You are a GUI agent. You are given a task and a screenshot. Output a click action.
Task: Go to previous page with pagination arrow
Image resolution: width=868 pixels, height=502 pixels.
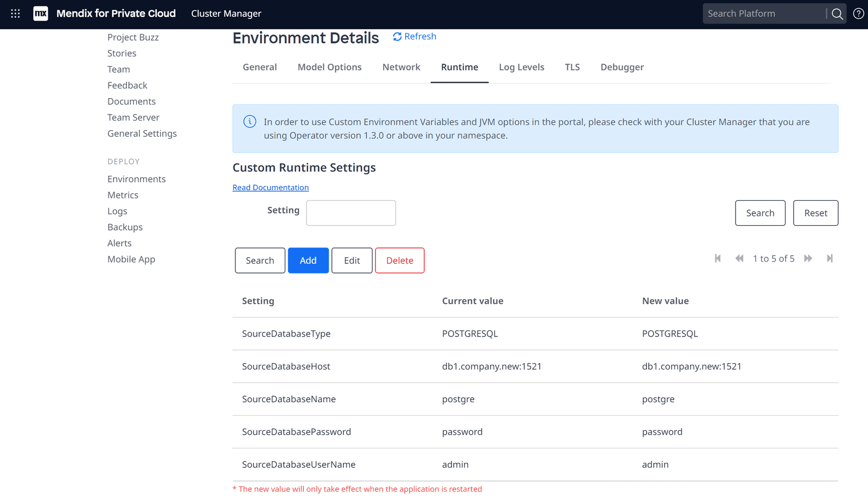(739, 258)
